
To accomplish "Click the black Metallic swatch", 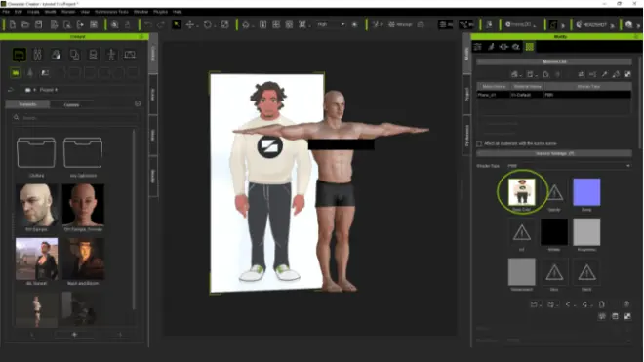I will (x=554, y=232).
